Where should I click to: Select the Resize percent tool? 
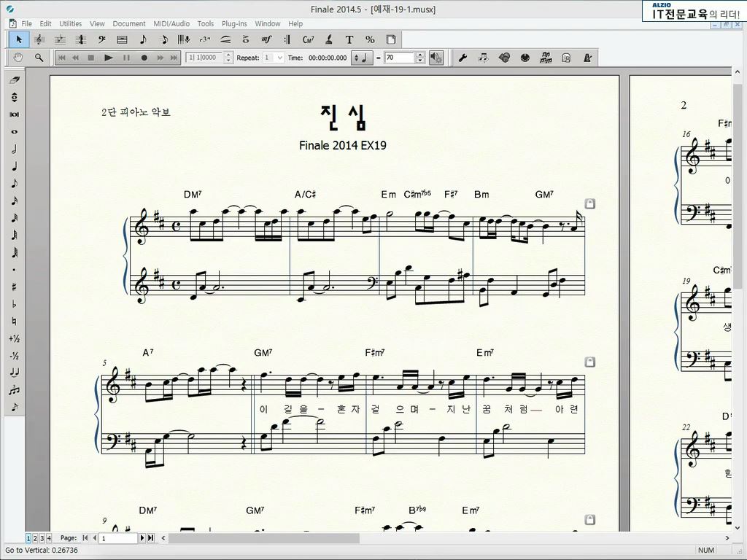370,39
